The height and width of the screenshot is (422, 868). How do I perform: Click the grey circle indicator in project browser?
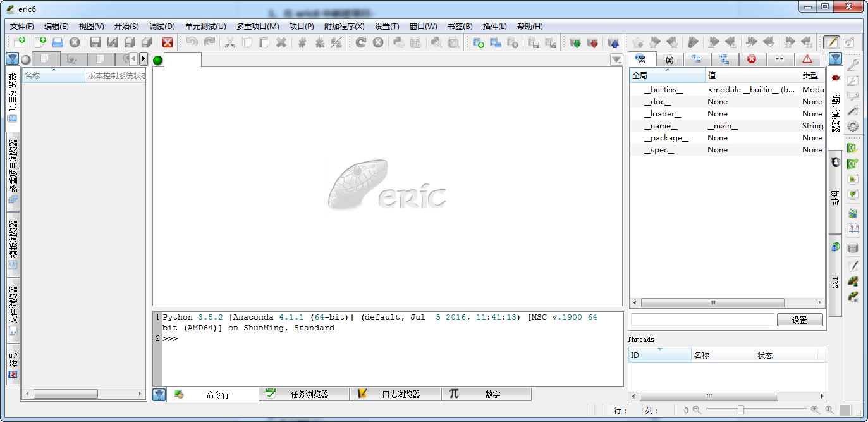pyautogui.click(x=25, y=59)
